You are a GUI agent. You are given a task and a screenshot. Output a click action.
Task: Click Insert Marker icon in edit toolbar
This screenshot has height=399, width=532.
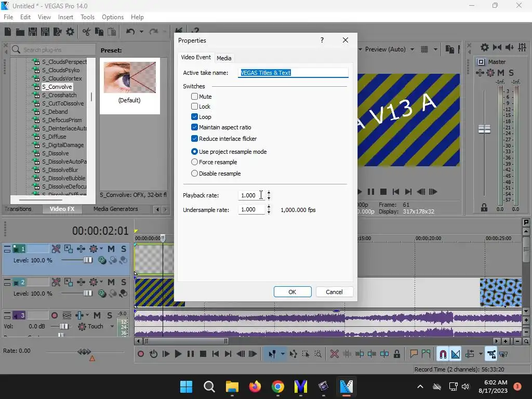pos(414,354)
